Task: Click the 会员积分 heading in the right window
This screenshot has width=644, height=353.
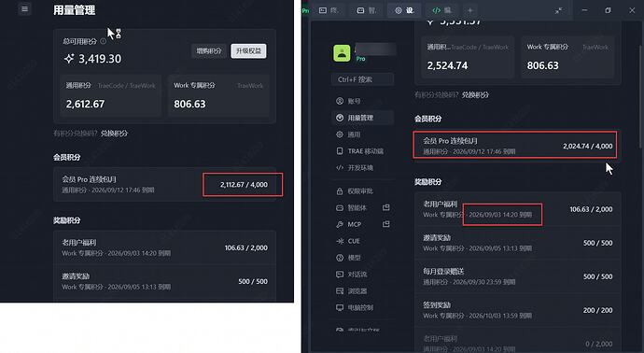Action: pyautogui.click(x=428, y=119)
